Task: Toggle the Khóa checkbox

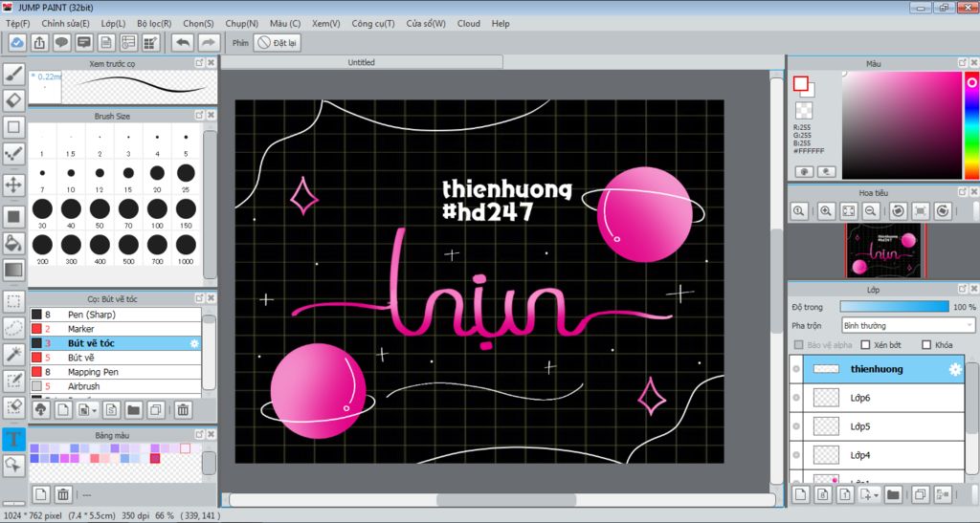Action: tap(926, 344)
